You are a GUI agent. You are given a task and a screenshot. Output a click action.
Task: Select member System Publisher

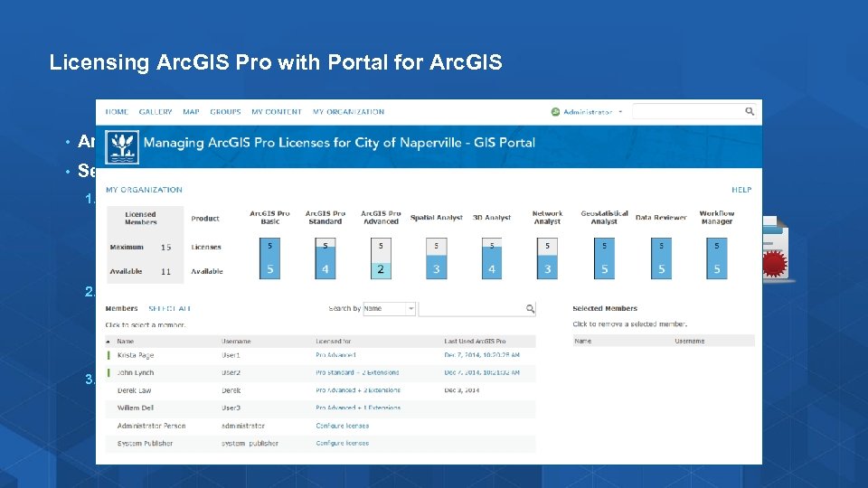[145, 443]
